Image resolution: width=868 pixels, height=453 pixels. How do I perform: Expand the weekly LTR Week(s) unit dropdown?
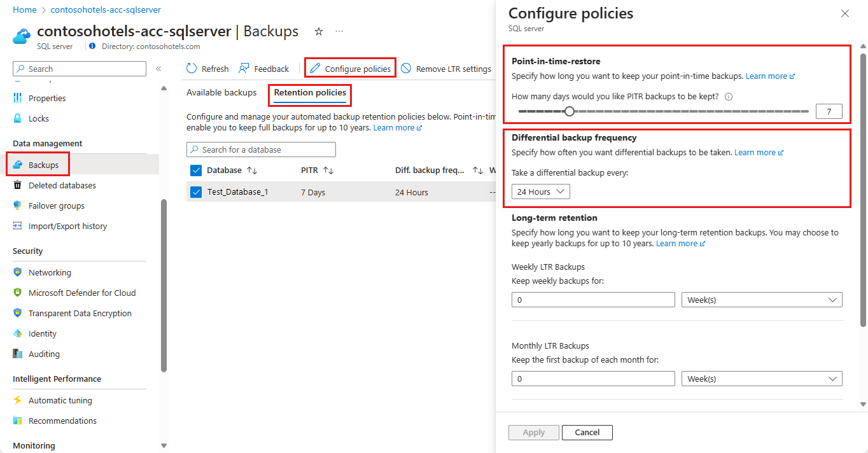(x=761, y=300)
